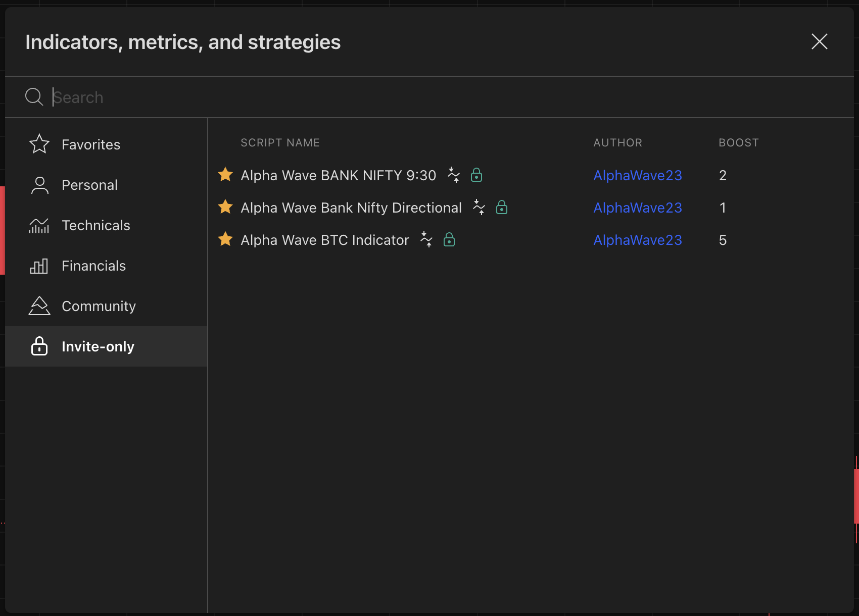Switch to Personal scripts section
859x616 pixels.
[89, 185]
